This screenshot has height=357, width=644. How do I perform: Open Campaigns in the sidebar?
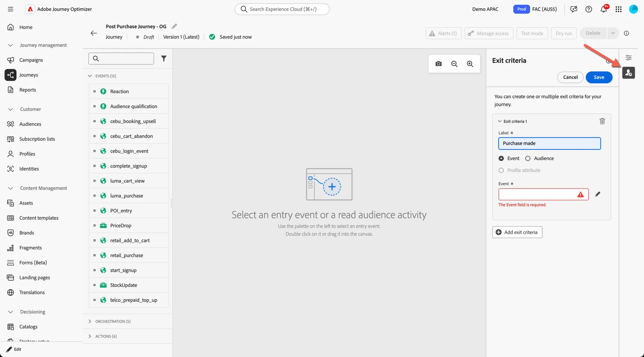tap(31, 60)
